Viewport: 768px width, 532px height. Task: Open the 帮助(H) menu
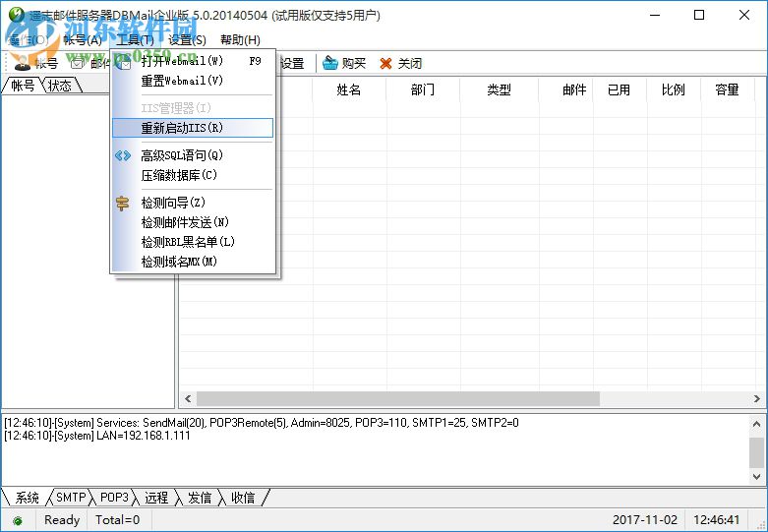click(240, 39)
